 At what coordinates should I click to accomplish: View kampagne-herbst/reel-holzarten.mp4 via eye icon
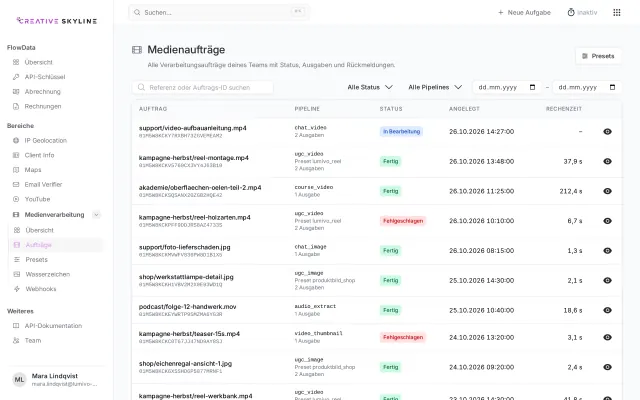click(x=607, y=221)
